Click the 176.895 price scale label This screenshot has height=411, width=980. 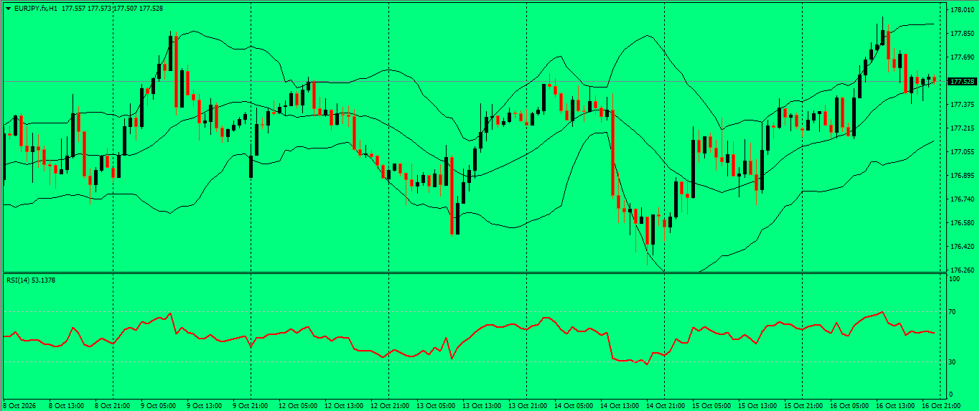click(x=962, y=176)
